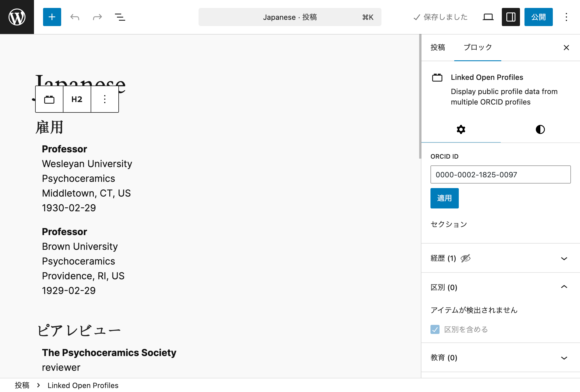
Task: Click the undo arrow icon
Action: [75, 17]
